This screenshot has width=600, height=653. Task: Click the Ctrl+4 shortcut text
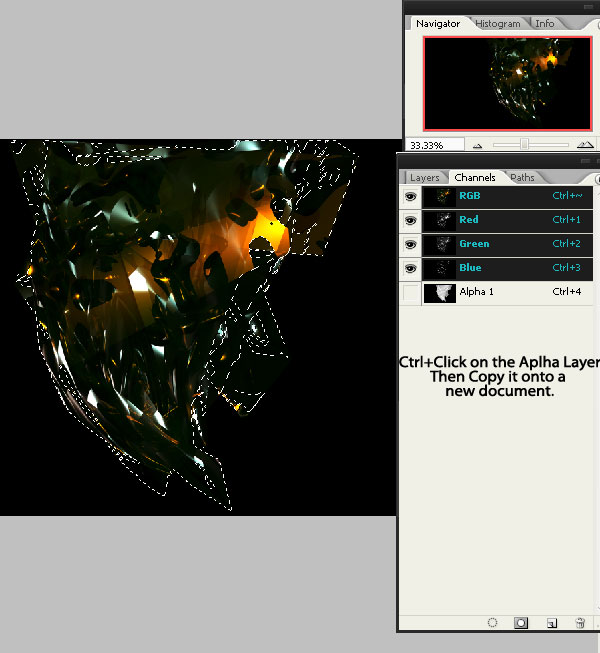[566, 292]
